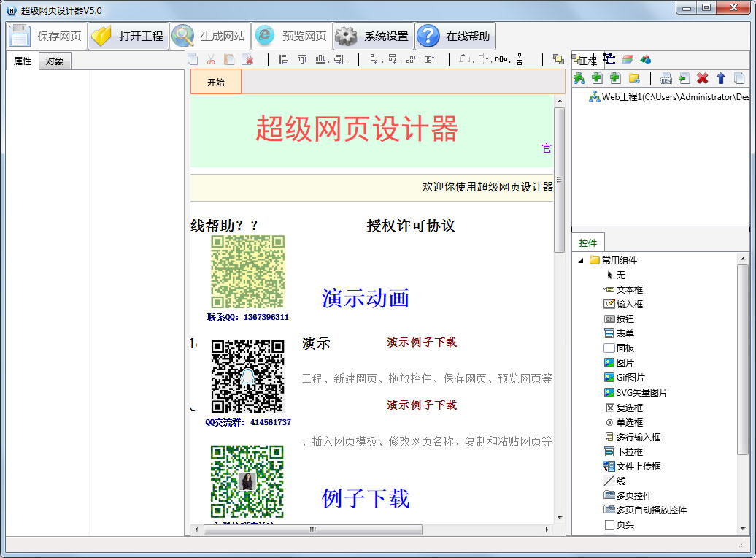
Task: Click the selection marquee icon near 工程 tab
Action: pyautogui.click(x=609, y=59)
